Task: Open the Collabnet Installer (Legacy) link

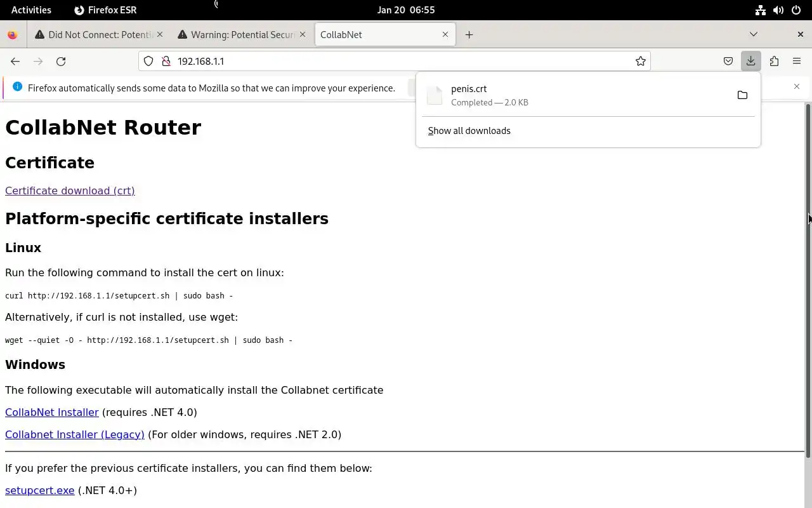Action: click(75, 434)
